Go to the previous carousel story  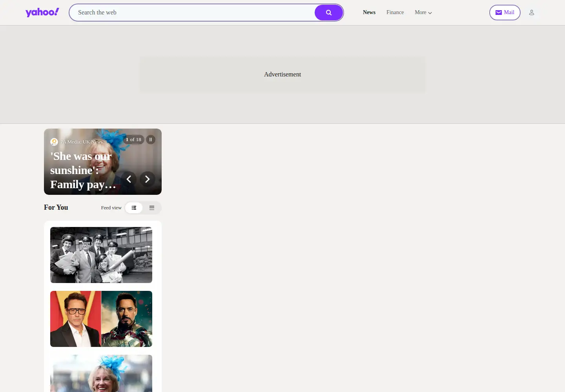129,179
